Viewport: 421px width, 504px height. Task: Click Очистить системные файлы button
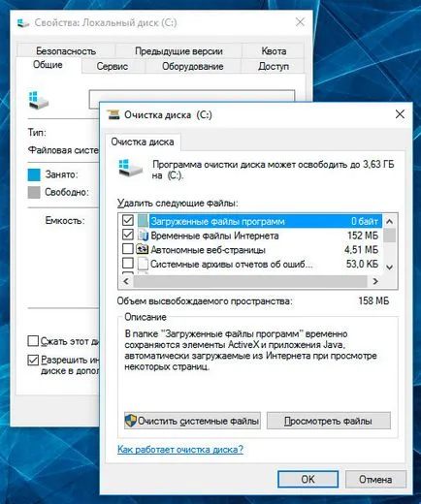coord(192,421)
